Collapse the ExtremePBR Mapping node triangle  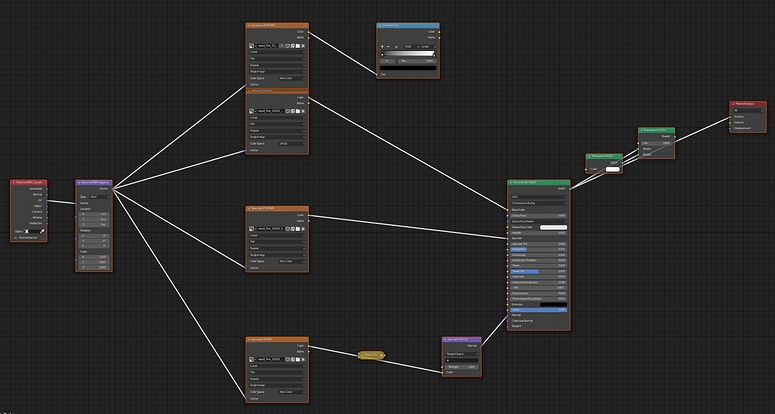pos(79,183)
